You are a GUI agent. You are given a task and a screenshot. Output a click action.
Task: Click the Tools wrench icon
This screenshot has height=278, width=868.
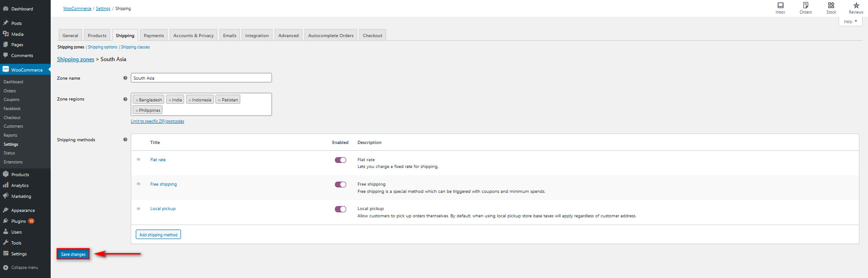pos(6,243)
